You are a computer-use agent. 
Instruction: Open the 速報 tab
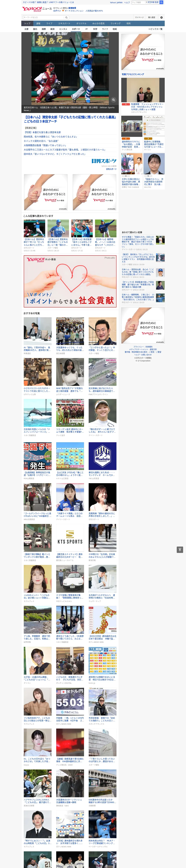click(x=38, y=24)
